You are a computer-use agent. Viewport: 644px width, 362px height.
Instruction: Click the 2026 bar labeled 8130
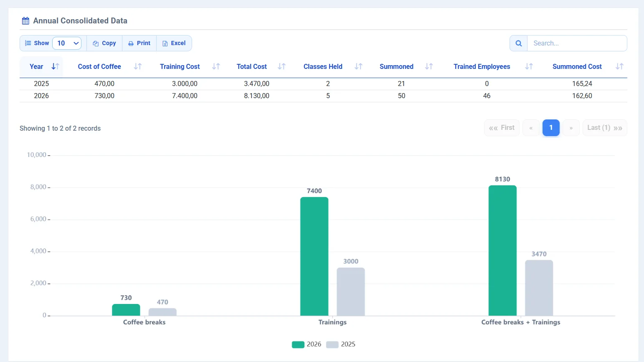(502, 251)
